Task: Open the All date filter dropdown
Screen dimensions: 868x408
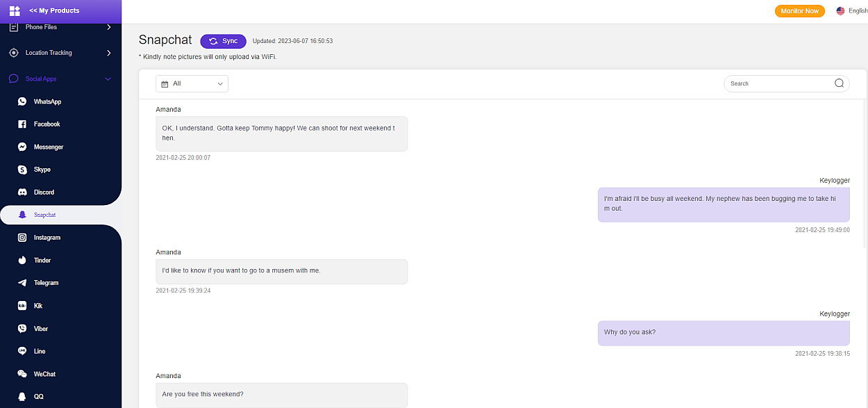Action: tap(192, 83)
